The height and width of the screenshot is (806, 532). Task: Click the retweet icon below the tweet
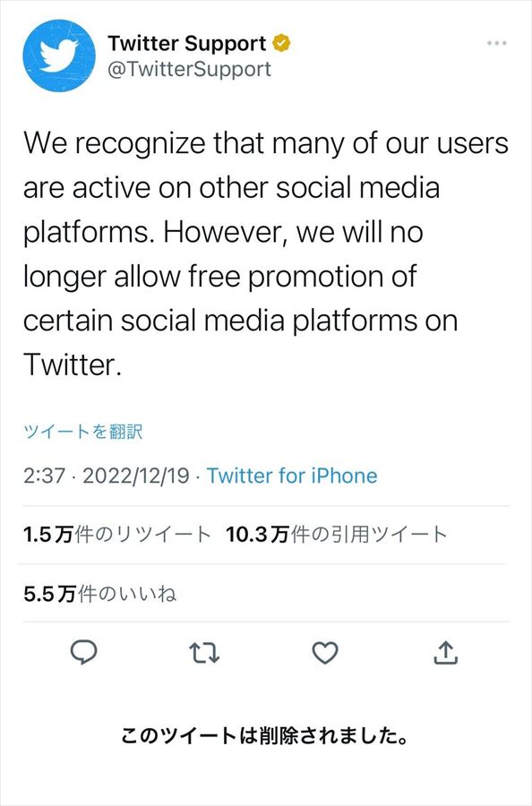click(204, 653)
